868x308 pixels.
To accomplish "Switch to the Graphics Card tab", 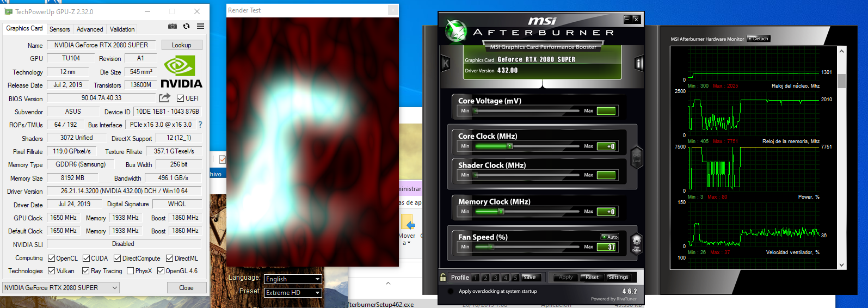I will coord(24,28).
